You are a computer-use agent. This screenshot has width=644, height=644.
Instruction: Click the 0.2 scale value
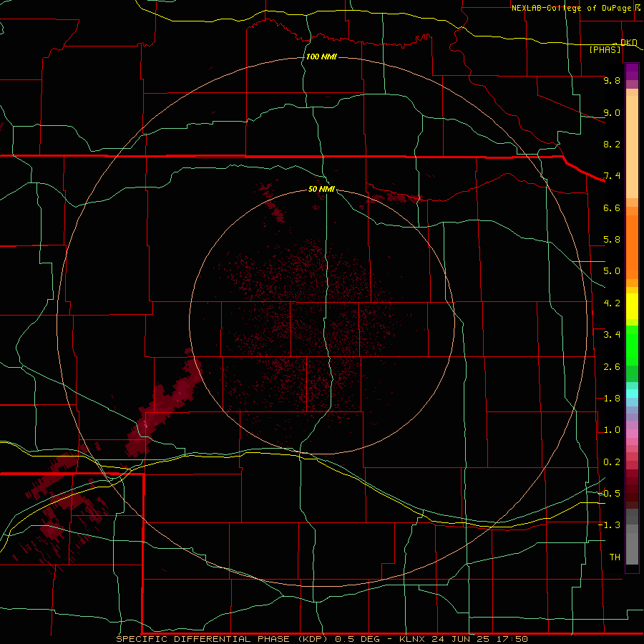[612, 462]
